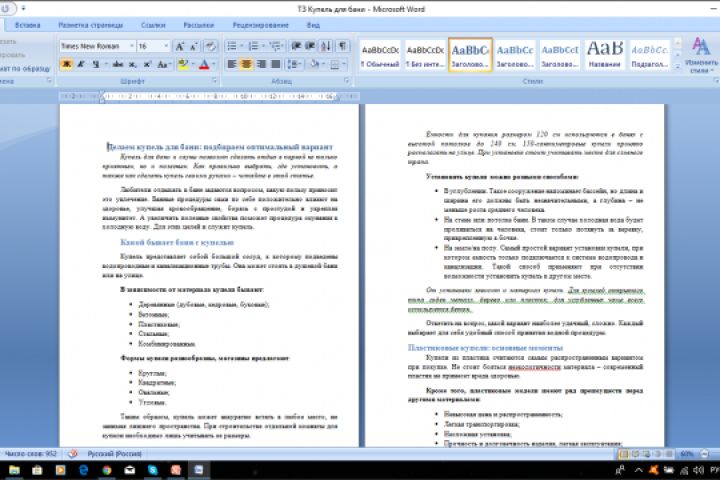Image resolution: width=720 pixels, height=480 pixels.
Task: Click the Clear Formatting icon
Action: click(x=210, y=46)
